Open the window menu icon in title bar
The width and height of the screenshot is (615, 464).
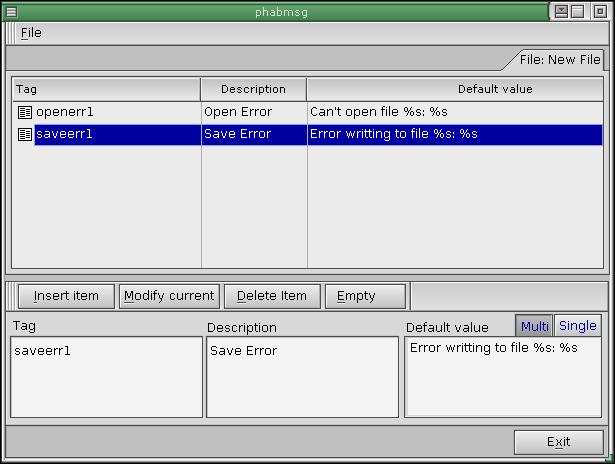point(11,11)
